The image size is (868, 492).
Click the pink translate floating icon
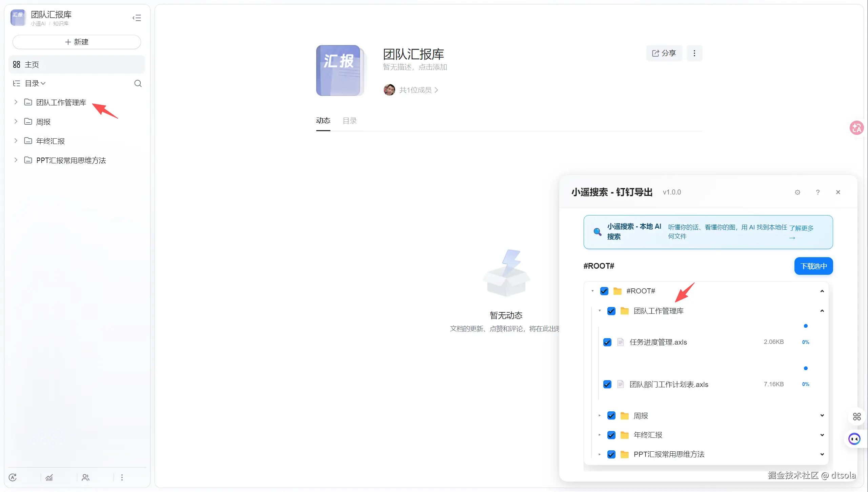(856, 128)
